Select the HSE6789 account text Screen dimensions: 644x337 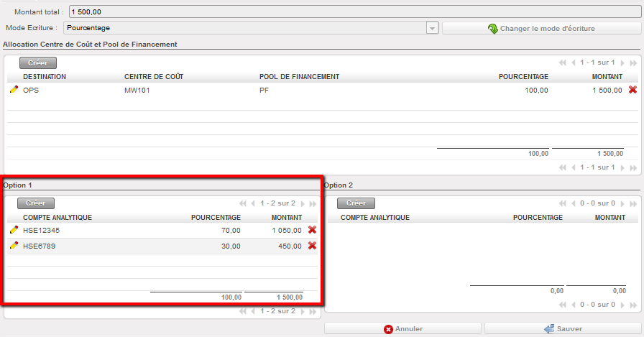coord(39,246)
